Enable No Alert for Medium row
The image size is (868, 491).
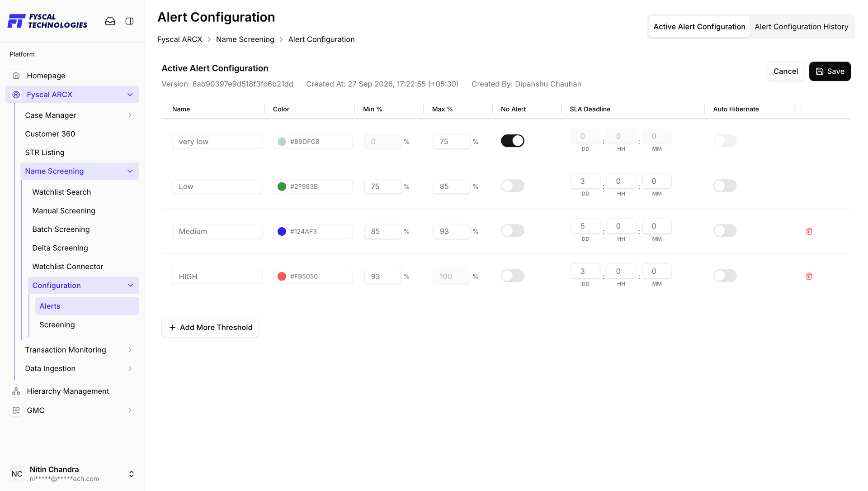click(512, 231)
